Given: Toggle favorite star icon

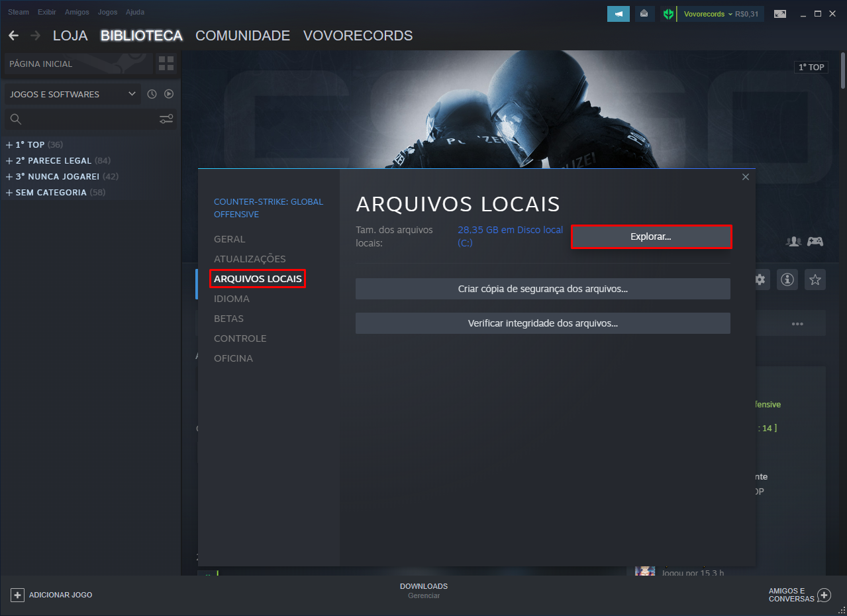Looking at the screenshot, I should [815, 280].
